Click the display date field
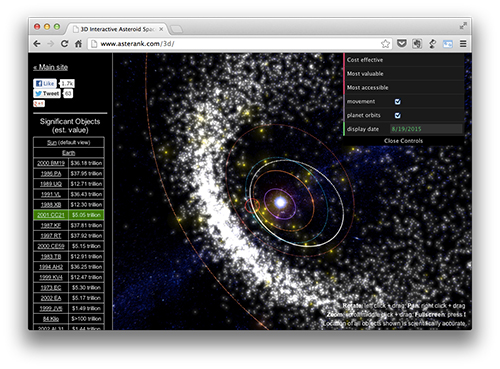This screenshot has height=369, width=500. (x=426, y=129)
